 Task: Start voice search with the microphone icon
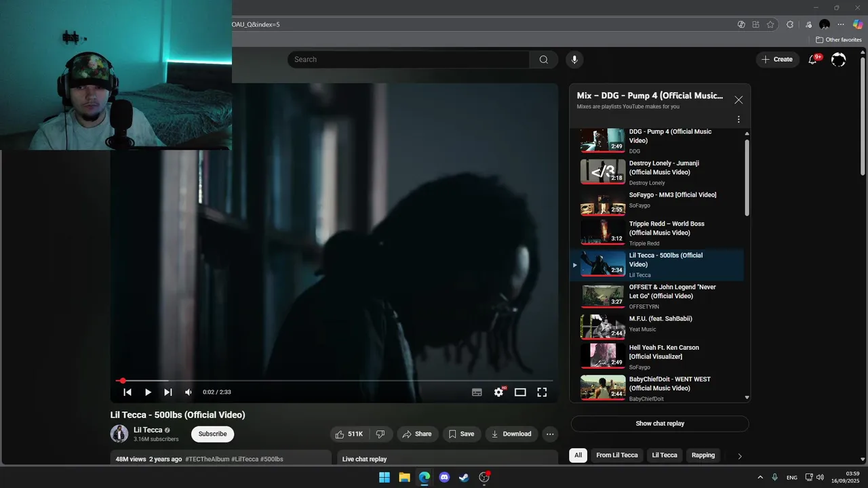pos(574,60)
